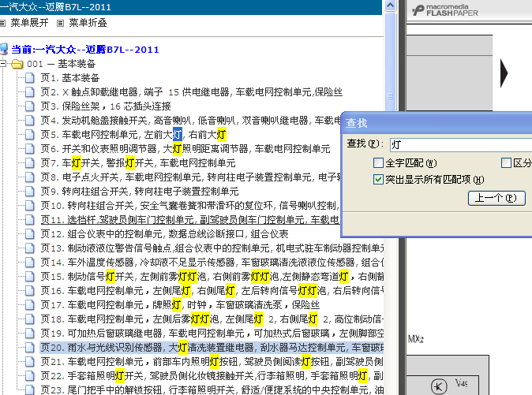Open 页23. 尾门把手中的解锁按钮 entry
The image size is (532, 395).
[212, 390]
